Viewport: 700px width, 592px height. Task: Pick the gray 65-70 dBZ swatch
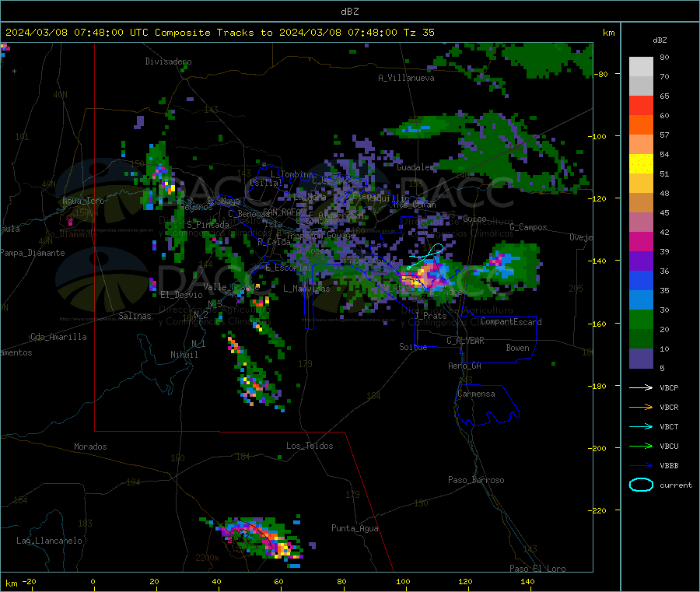(641, 86)
